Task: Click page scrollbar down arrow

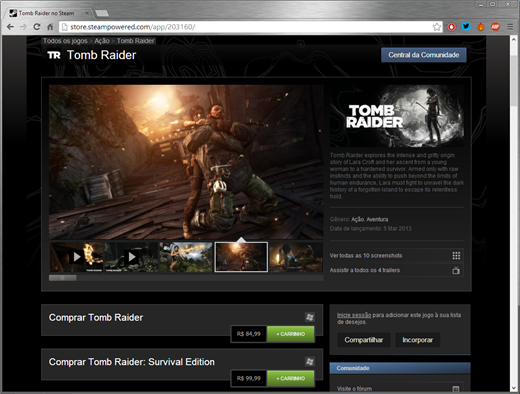Action: (513, 388)
